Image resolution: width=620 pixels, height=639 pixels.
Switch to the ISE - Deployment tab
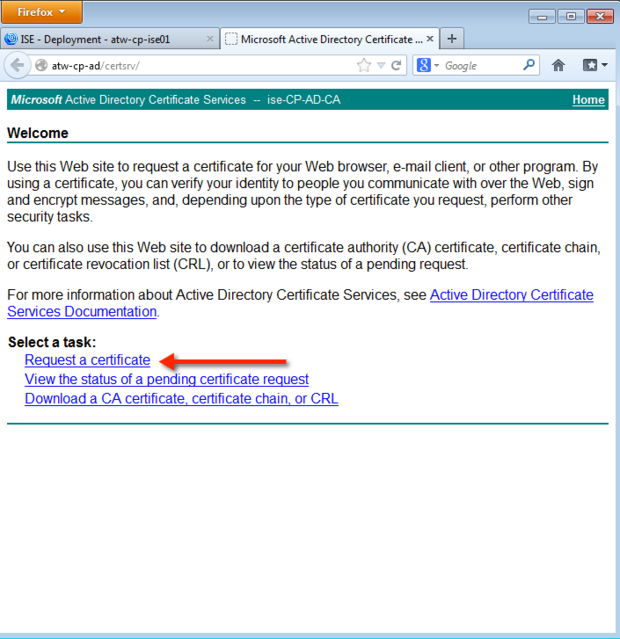click(109, 39)
